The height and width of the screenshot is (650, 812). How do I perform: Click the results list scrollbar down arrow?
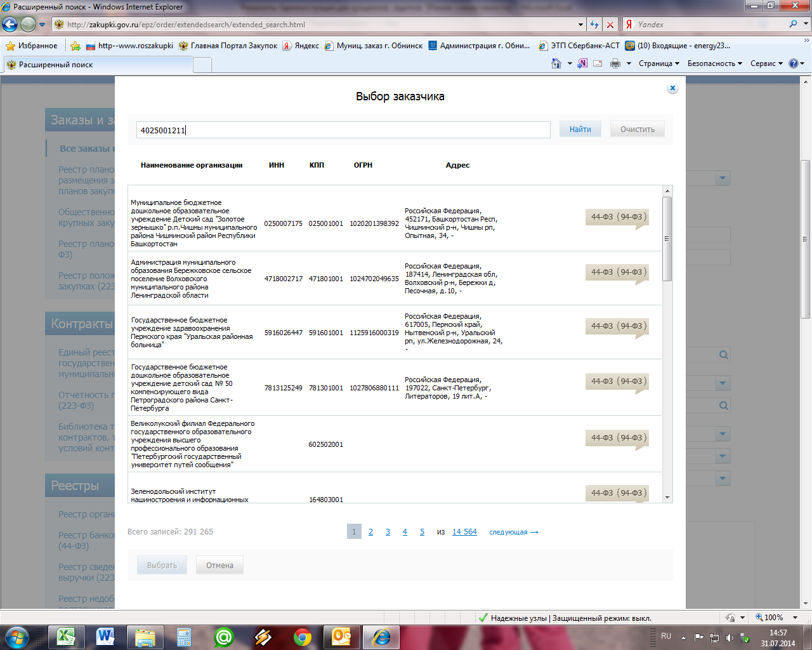pos(667,498)
